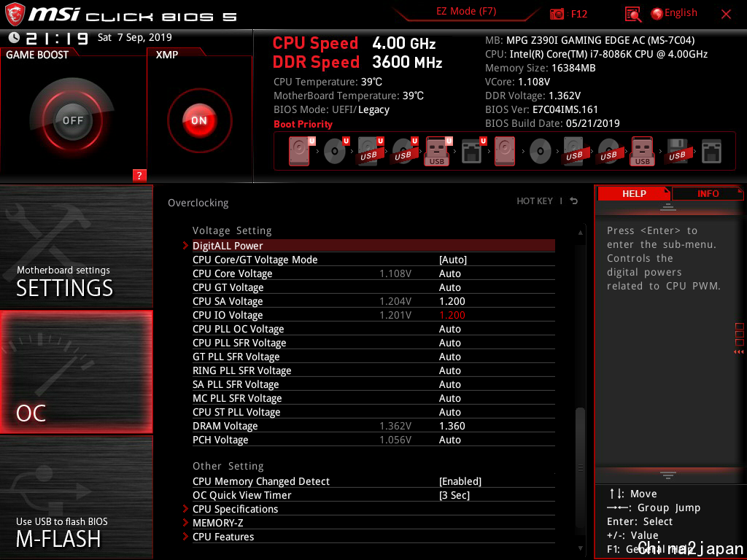Select the UEFI USB optical disc boot icon with U badge
Image resolution: width=747 pixels, height=560 pixels.
point(405,151)
